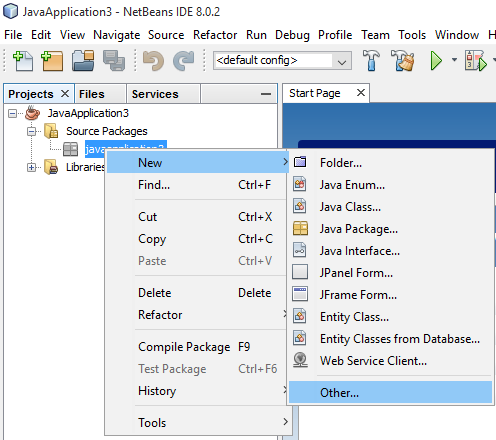Viewport: 496px width, 440px height.
Task: Click the Java Interface file icon
Action: 300,250
